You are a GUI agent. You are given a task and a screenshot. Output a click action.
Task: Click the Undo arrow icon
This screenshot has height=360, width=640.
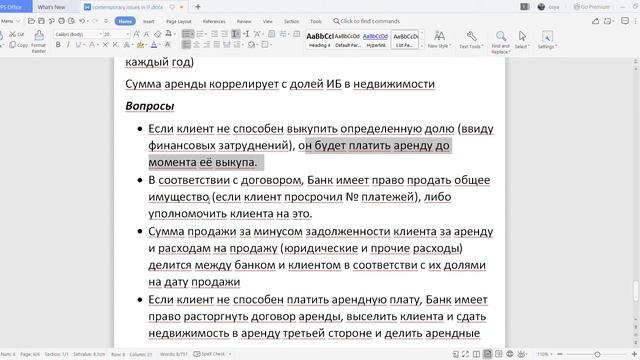[82, 21]
